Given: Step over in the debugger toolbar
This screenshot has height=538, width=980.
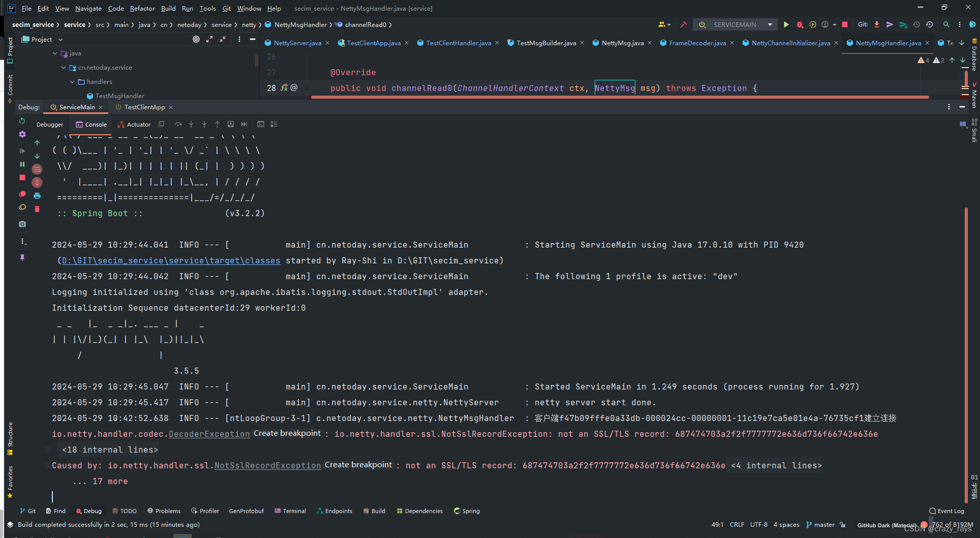Looking at the screenshot, I should [178, 124].
